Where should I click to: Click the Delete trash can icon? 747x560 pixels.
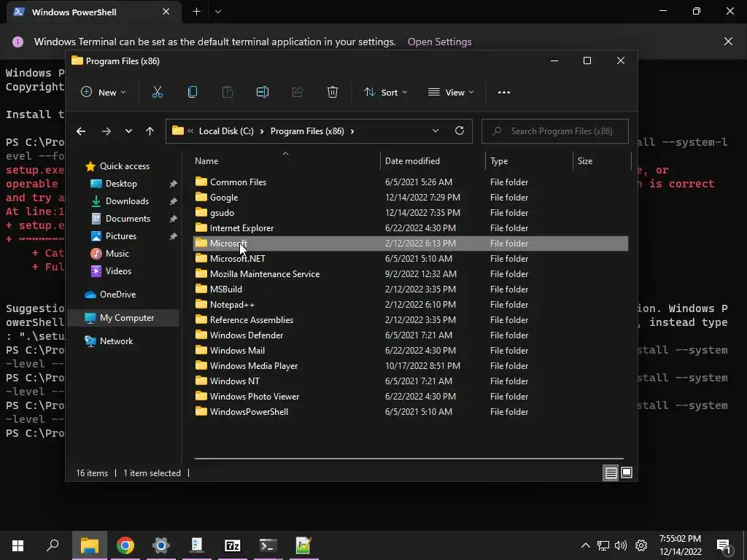click(333, 92)
